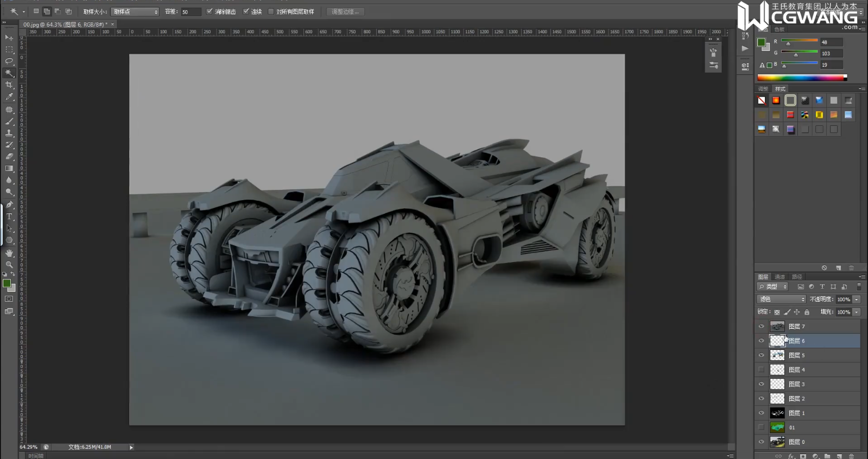The width and height of the screenshot is (868, 459).
Task: Click the Refine Edge 调整边缘 button
Action: click(x=345, y=11)
